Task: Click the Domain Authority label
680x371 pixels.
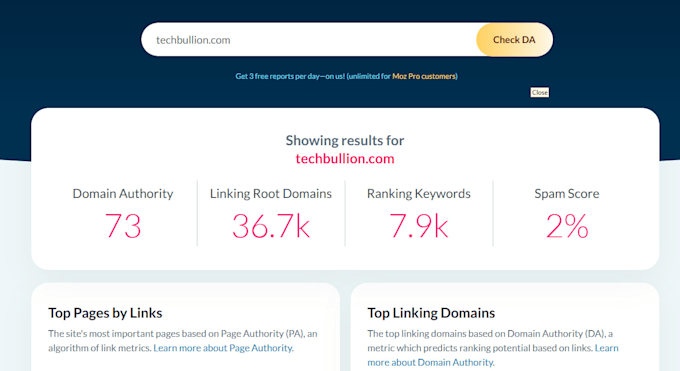Action: coord(123,194)
